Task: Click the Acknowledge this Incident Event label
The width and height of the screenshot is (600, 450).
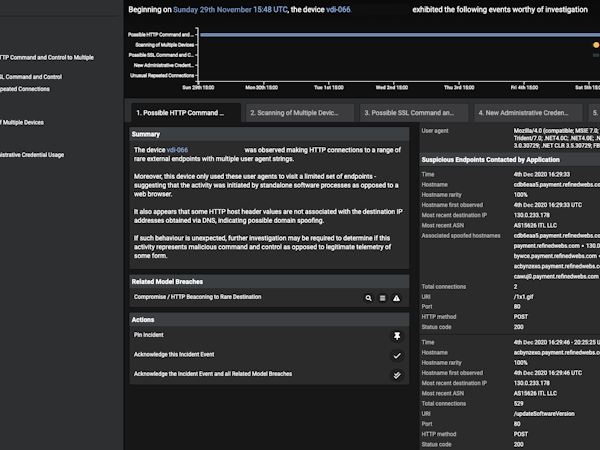Action: point(174,354)
